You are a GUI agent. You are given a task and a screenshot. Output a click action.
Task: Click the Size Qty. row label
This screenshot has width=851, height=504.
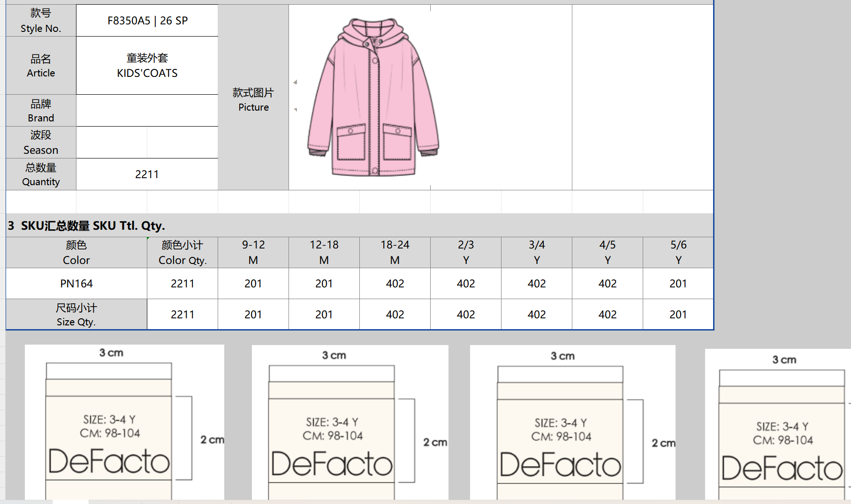click(x=76, y=315)
